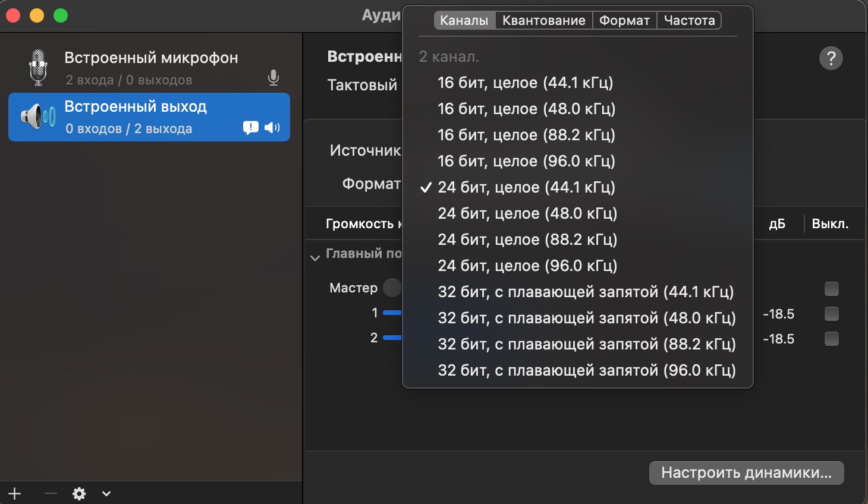Click the speaker volume icon on Встроенный выход
The height and width of the screenshot is (504, 868).
coord(272,128)
